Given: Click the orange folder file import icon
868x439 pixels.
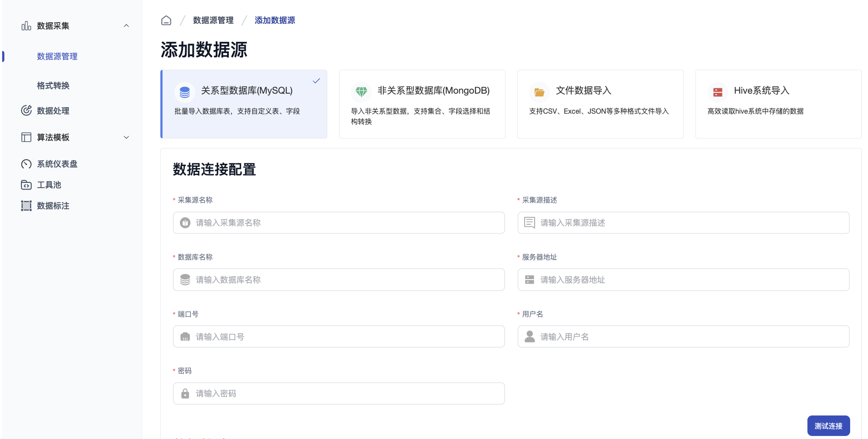Looking at the screenshot, I should (x=539, y=92).
